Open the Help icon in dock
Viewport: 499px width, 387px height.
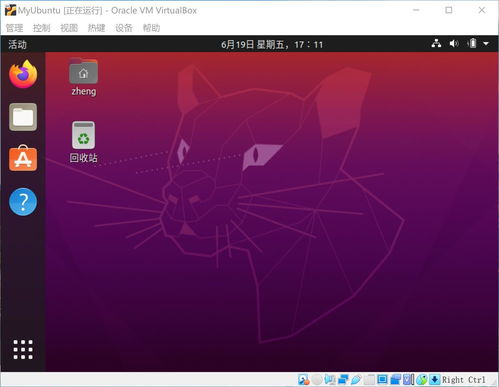click(23, 202)
